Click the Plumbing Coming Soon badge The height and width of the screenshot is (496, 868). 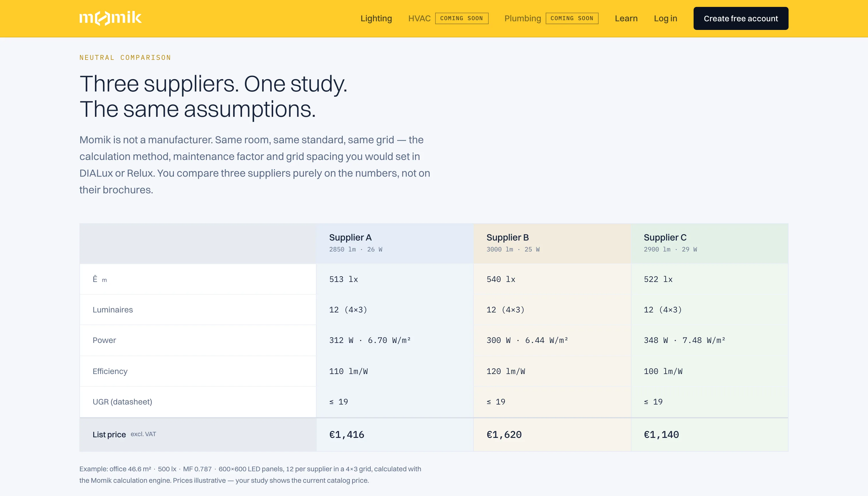pyautogui.click(x=572, y=18)
